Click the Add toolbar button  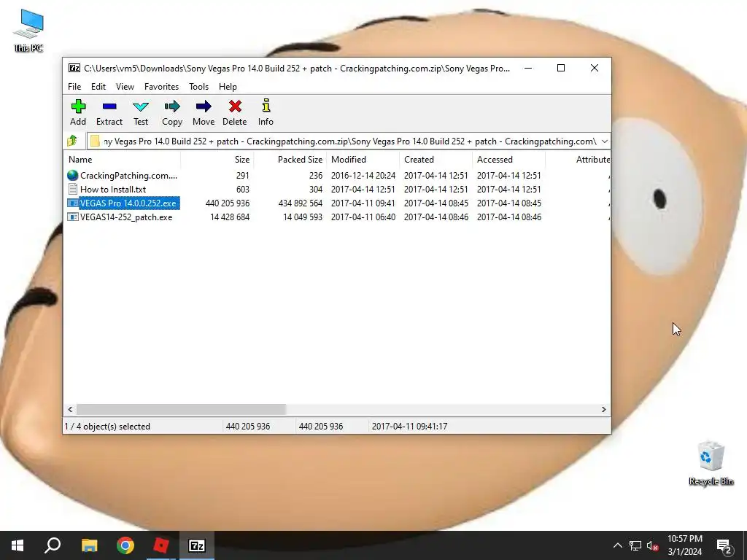tap(78, 113)
